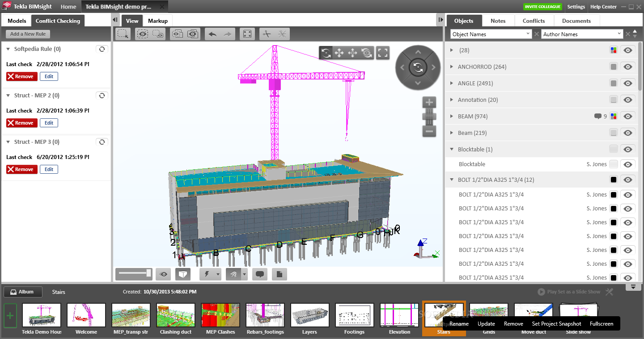Open the Object Names dropdown

pyautogui.click(x=491, y=34)
